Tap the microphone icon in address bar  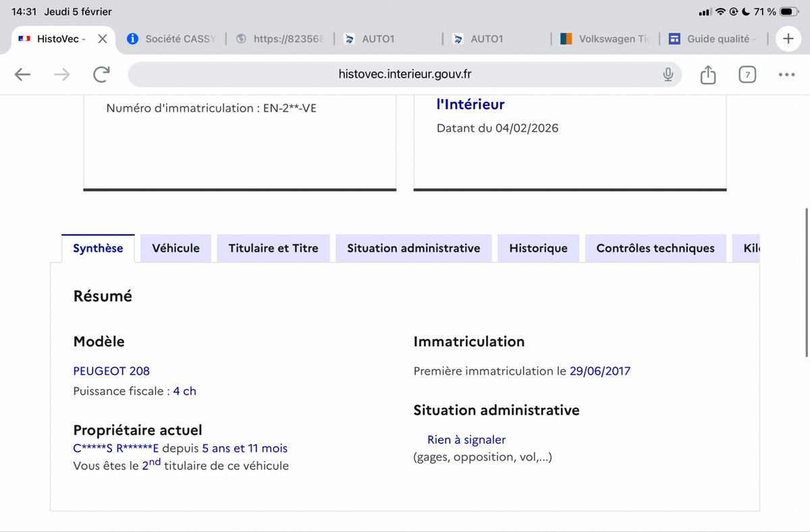coord(668,75)
